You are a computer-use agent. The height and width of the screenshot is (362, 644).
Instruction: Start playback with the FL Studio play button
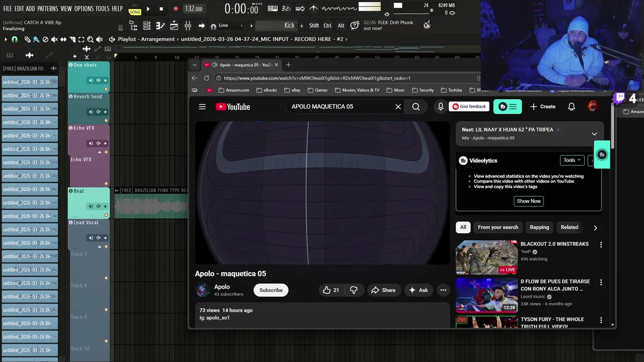click(148, 9)
